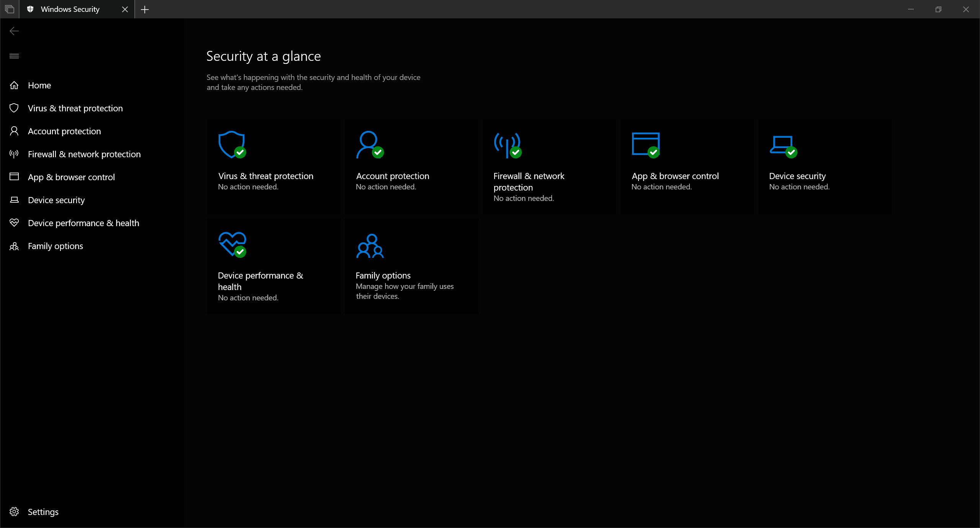
Task: Add a new tab with plus button
Action: (145, 10)
